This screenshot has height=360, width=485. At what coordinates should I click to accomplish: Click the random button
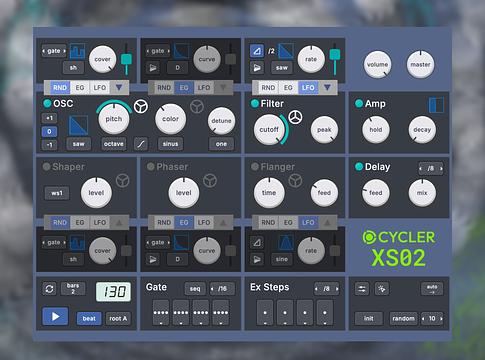tap(403, 318)
